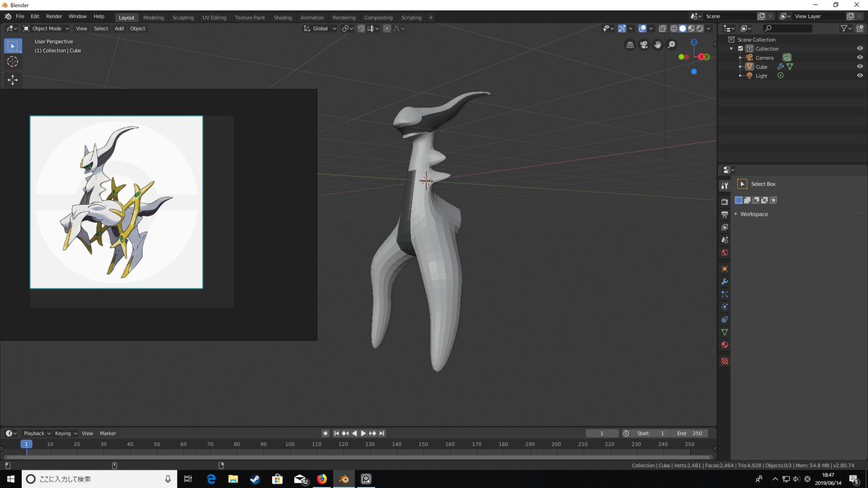
Task: Switch to the Sculpting workspace tab
Action: [x=183, y=17]
